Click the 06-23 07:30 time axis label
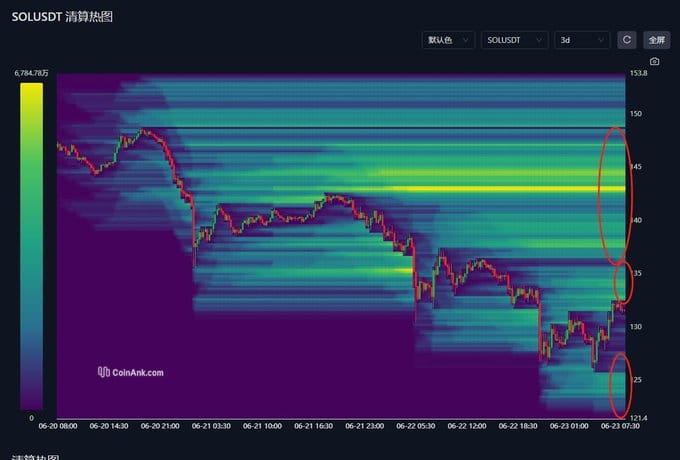Screen dimensions: 680x460 click(x=620, y=426)
